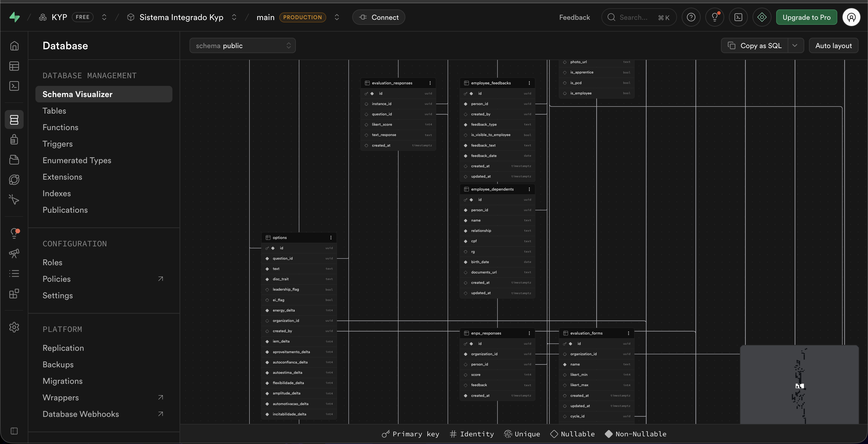Open the Database Webhooks link
This screenshot has width=868, height=444.
click(104, 414)
